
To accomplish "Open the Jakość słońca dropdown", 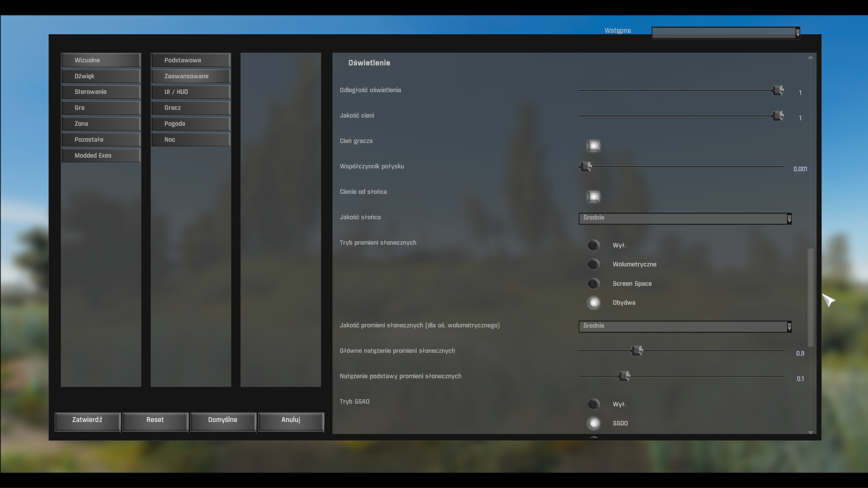I will (x=685, y=218).
